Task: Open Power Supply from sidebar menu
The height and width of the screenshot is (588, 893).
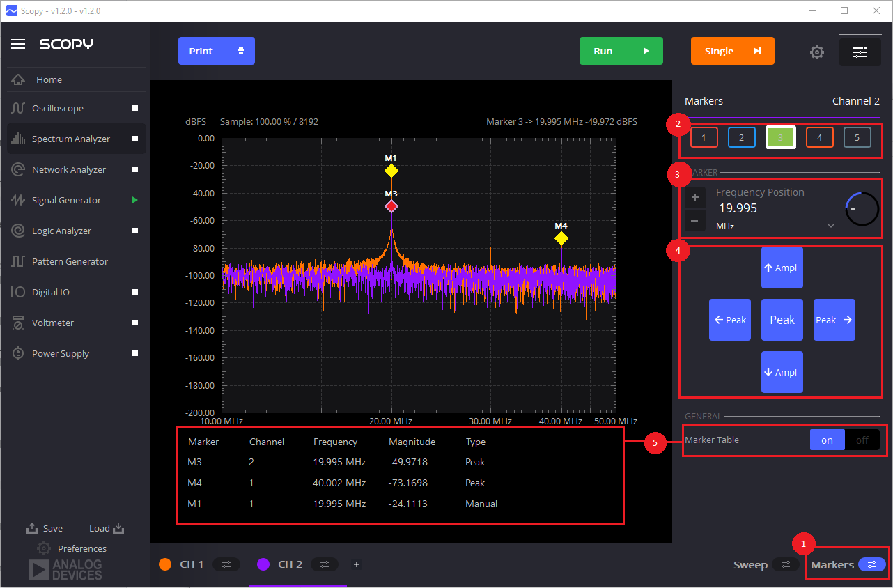Action: pos(77,353)
